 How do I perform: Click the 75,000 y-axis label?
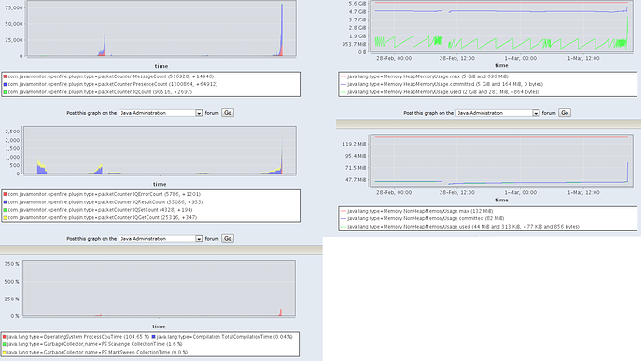point(14,7)
